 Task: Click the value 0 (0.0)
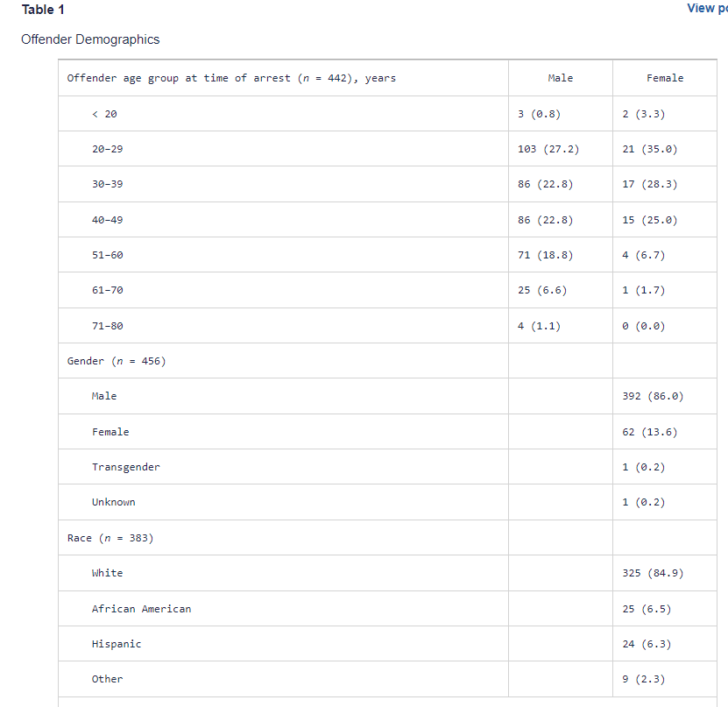click(644, 326)
